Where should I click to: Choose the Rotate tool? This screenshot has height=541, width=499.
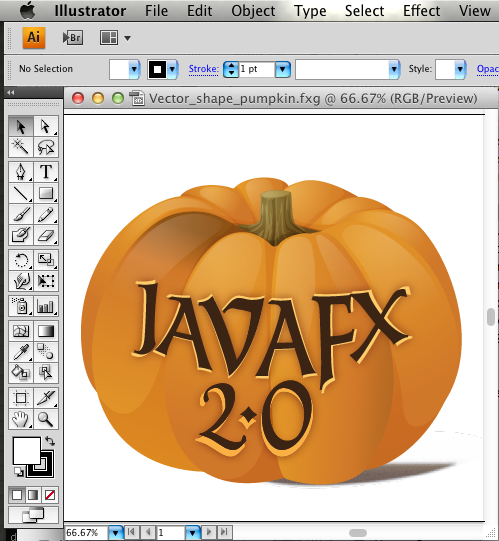(x=21, y=260)
